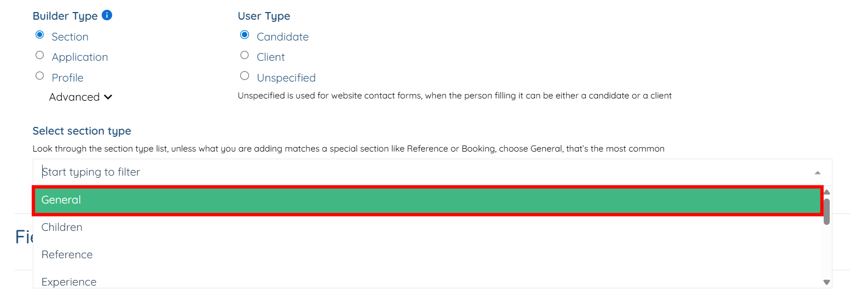This screenshot has height=302, width=868.
Task: Select Candidate user type
Action: pos(244,35)
